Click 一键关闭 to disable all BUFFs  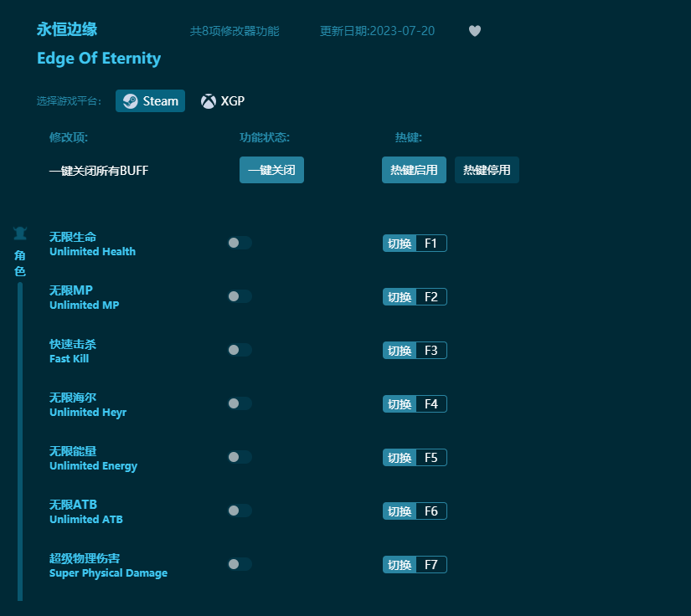[271, 170]
